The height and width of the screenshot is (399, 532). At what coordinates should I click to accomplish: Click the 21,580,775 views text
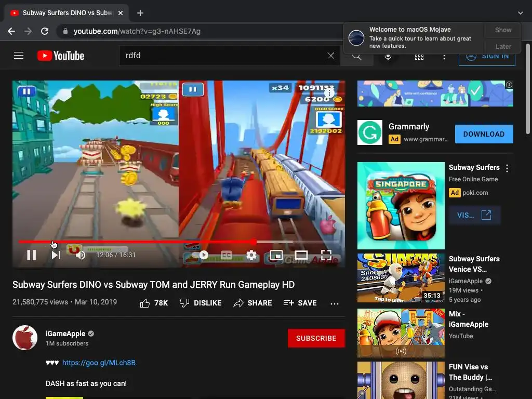pos(41,302)
